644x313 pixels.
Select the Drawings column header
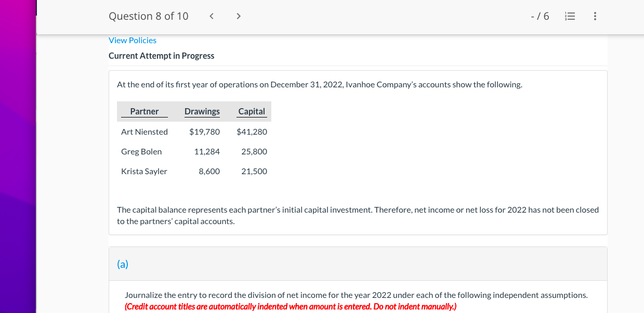202,111
